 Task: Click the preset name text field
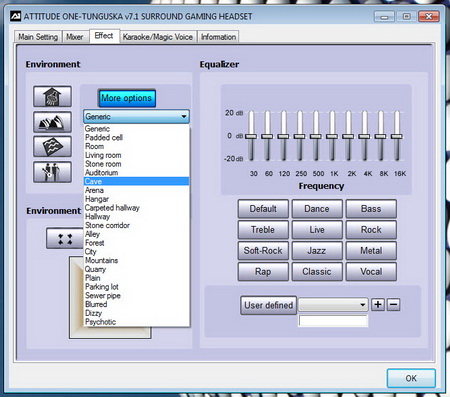[x=333, y=321]
